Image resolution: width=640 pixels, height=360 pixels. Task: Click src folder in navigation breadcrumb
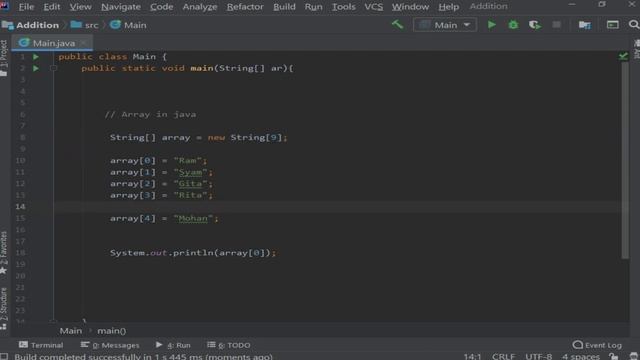tap(85, 25)
